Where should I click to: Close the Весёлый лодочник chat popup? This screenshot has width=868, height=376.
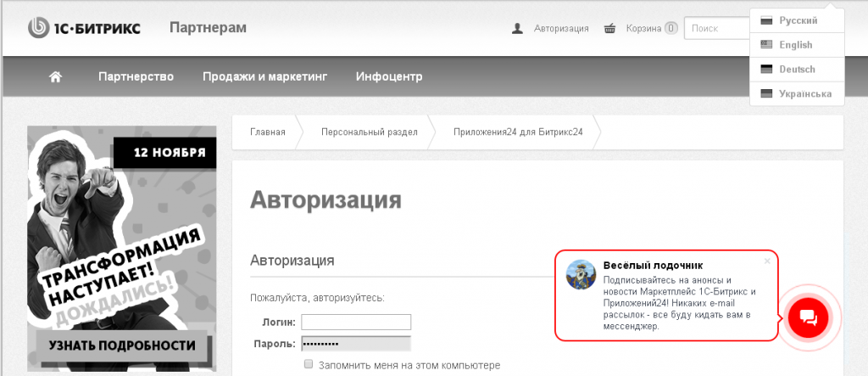(x=767, y=261)
